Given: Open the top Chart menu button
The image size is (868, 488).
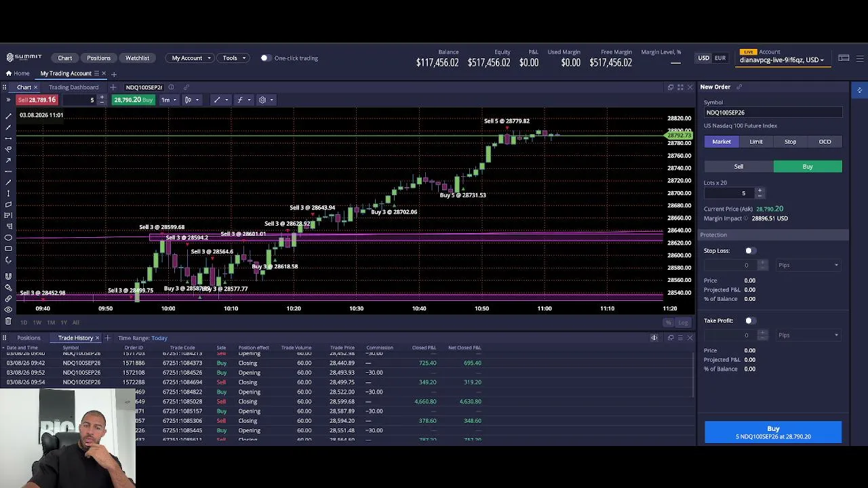Looking at the screenshot, I should click(x=65, y=58).
